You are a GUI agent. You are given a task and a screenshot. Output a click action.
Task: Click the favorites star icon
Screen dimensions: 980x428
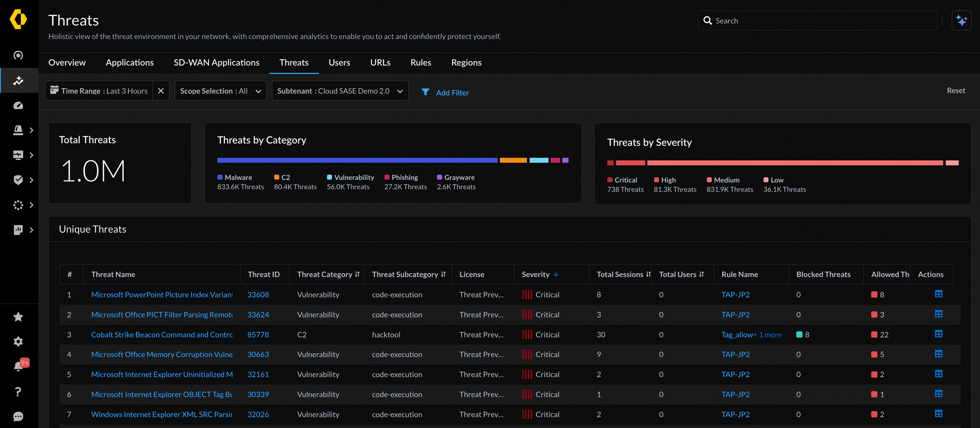[x=18, y=317]
